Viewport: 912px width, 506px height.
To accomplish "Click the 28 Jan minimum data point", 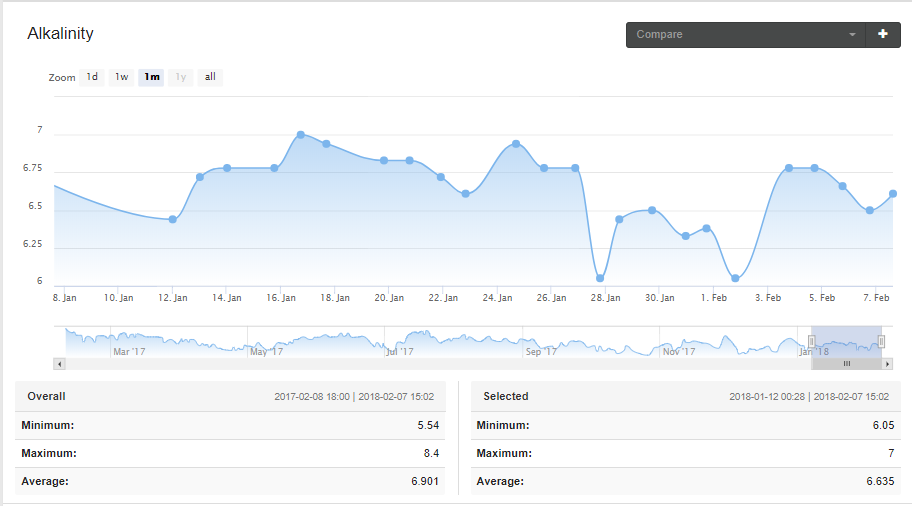I will (x=600, y=278).
